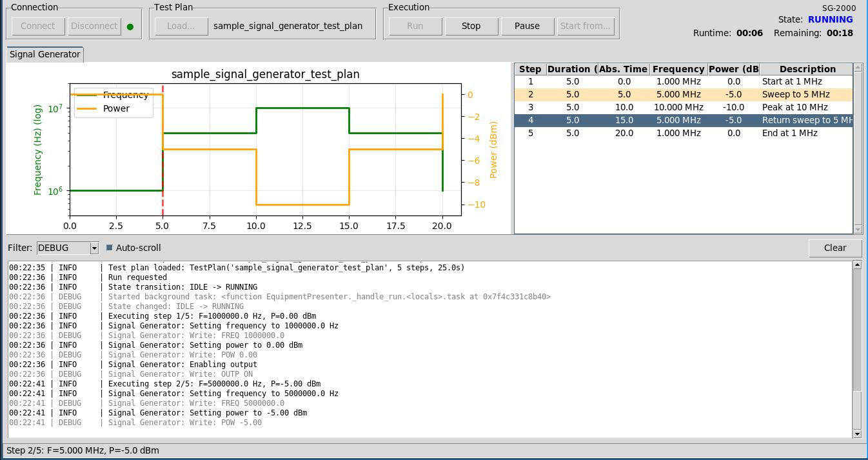Toggle the Auto-scroll checkbox
This screenshot has width=868, height=460.
(x=109, y=248)
